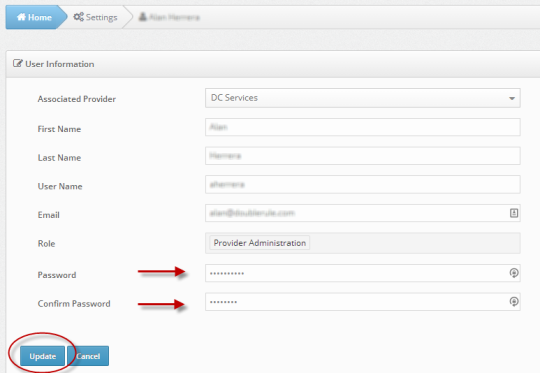
Task: Click the blurred user name breadcrumb
Action: 169,17
